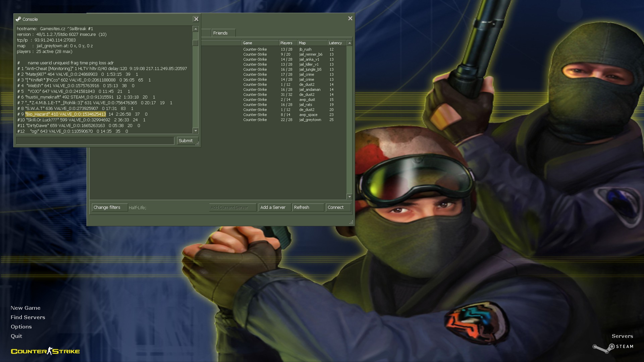Sort servers by Players column
Screen dimensions: 644x362
click(x=288, y=43)
